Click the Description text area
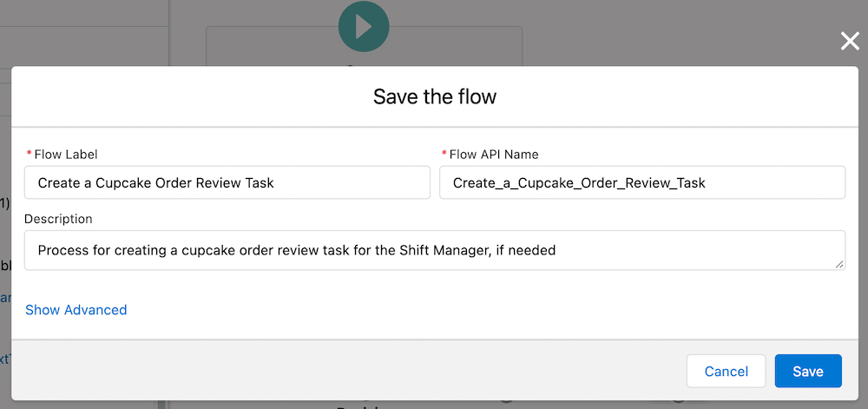 click(435, 250)
